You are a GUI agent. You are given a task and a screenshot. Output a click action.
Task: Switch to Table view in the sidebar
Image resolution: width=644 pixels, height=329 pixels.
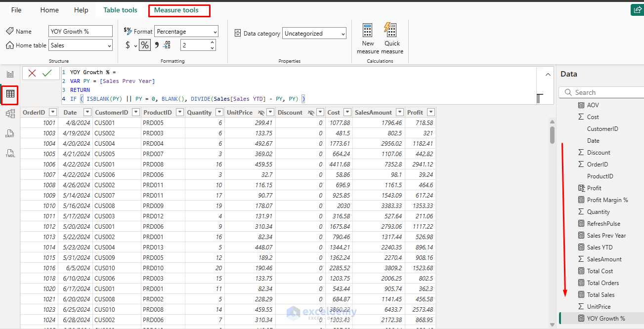pyautogui.click(x=10, y=94)
